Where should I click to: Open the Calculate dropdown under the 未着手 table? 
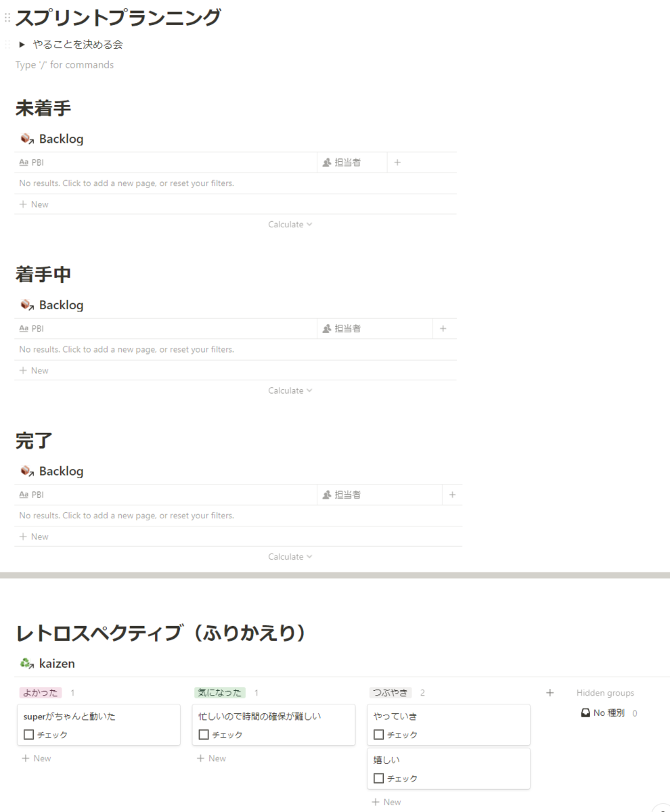pos(290,224)
